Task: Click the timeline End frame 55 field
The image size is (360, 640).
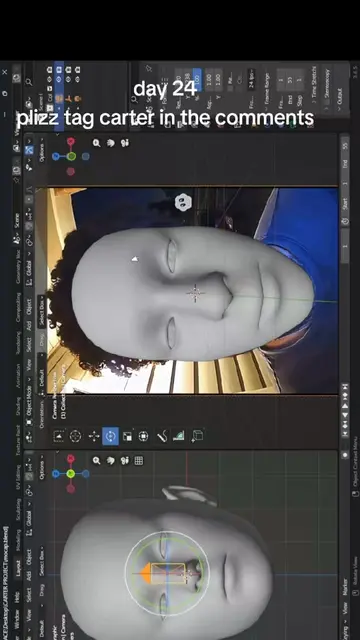Action: (x=345, y=155)
